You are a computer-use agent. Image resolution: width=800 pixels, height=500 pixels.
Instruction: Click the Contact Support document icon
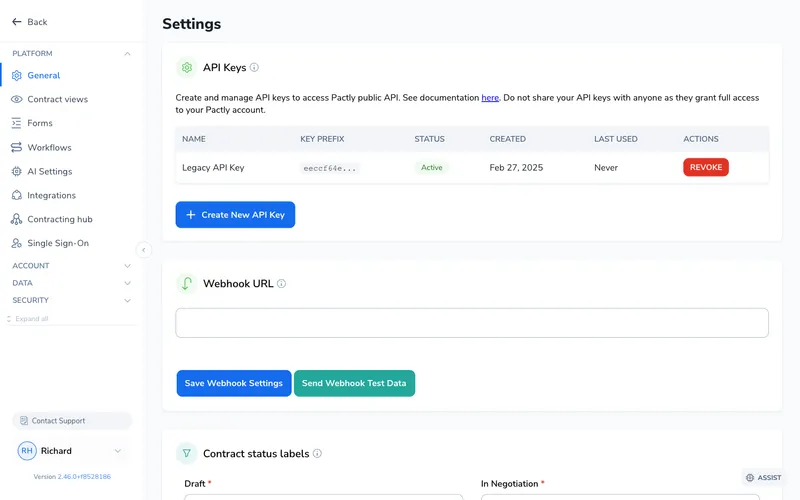pos(23,421)
